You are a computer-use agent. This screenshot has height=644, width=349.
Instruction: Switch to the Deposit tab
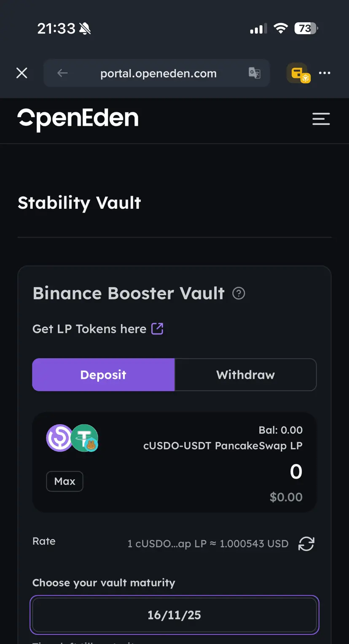[103, 375]
